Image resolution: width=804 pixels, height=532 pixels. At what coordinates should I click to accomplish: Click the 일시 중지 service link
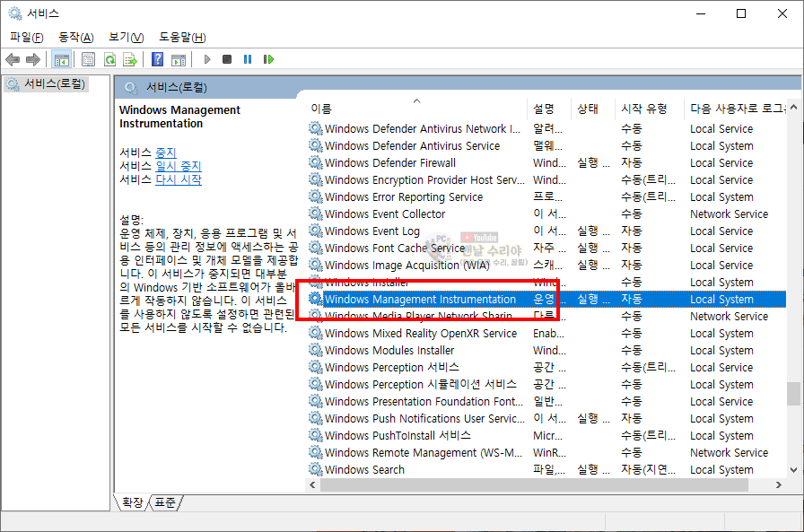(179, 166)
